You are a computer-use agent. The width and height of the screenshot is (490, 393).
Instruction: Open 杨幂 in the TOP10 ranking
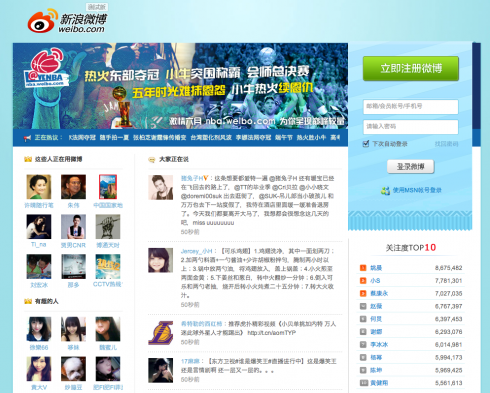click(376, 357)
